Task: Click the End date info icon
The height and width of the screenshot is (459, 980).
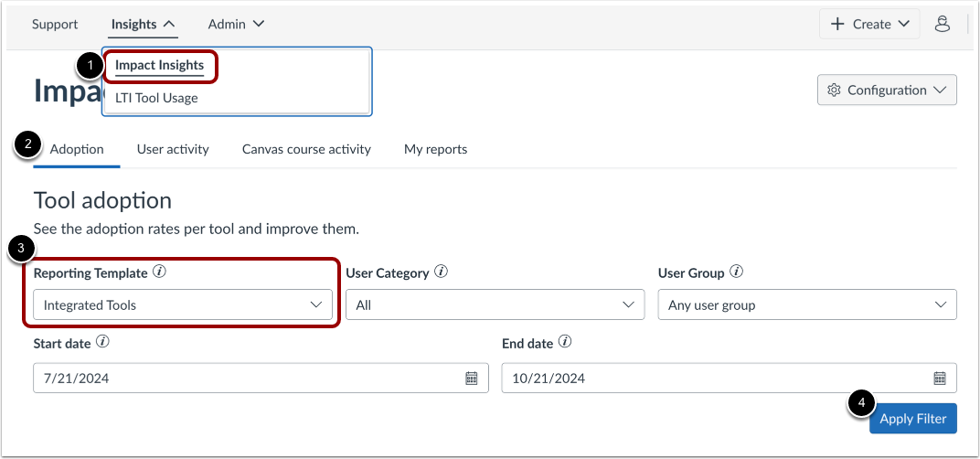Action: point(565,343)
